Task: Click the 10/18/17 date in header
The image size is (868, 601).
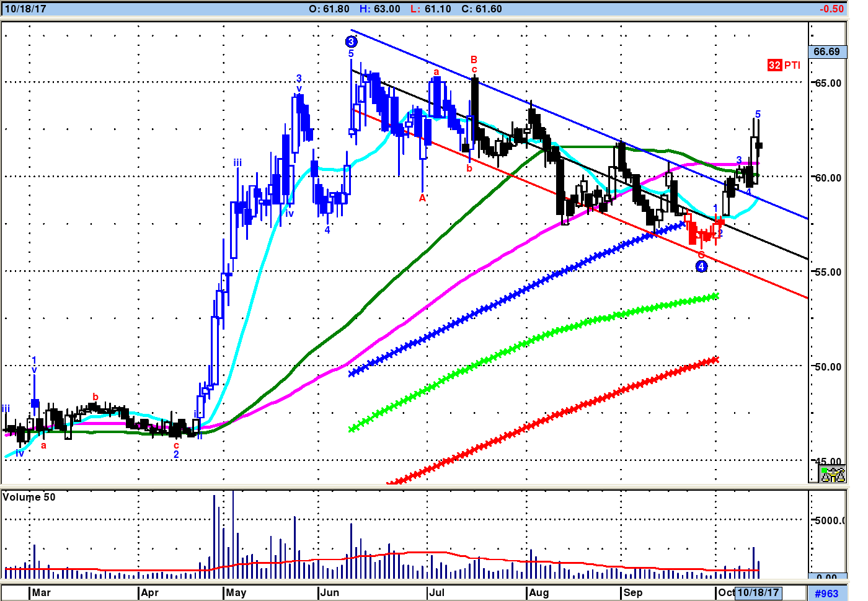Action: pyautogui.click(x=25, y=9)
